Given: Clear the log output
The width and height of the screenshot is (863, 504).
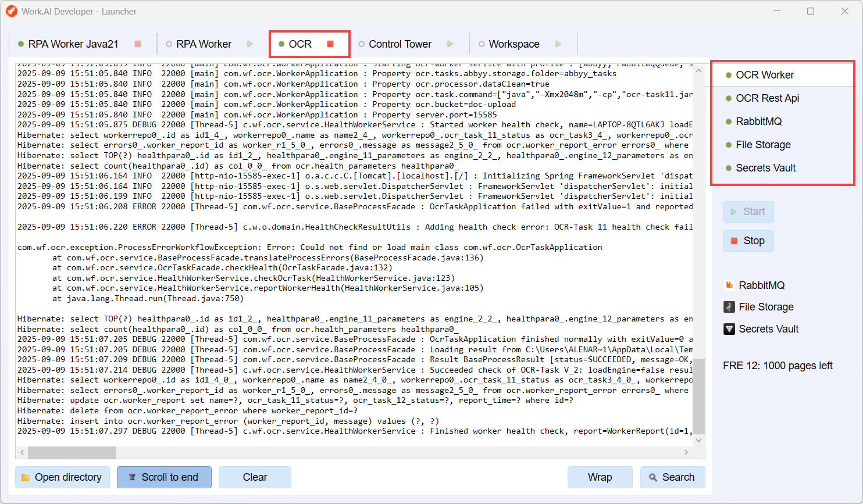Looking at the screenshot, I should tap(255, 477).
